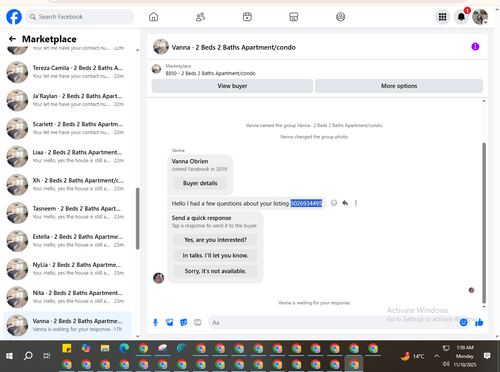Click 'Vanna is waiting for your response.' text
500x372 pixels.
click(x=314, y=303)
